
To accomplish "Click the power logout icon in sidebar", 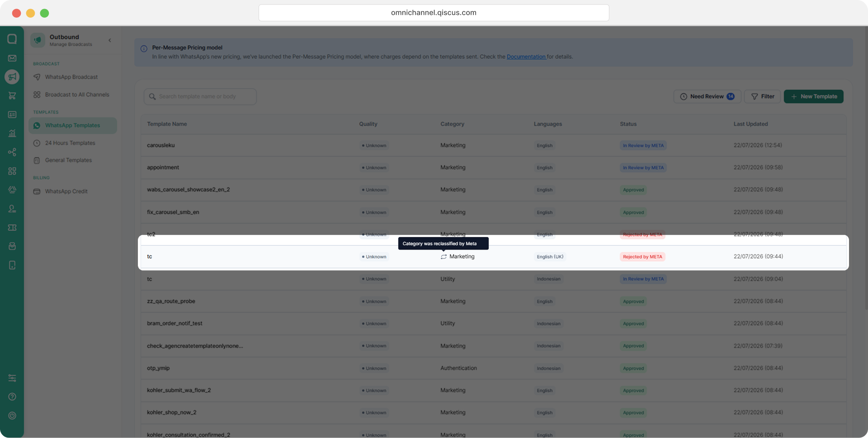I will [x=12, y=415].
